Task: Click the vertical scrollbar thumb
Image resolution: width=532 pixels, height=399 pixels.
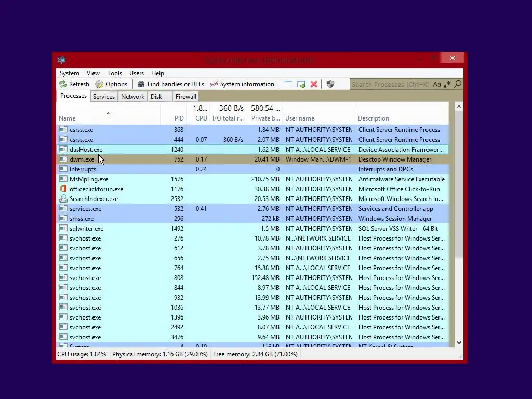Action: pyautogui.click(x=459, y=184)
